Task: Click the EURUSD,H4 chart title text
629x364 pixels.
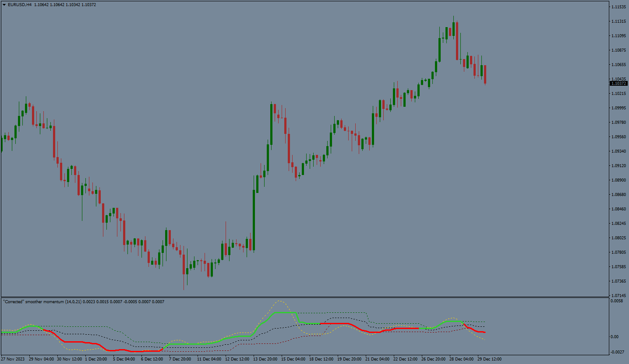Action: tap(20, 4)
